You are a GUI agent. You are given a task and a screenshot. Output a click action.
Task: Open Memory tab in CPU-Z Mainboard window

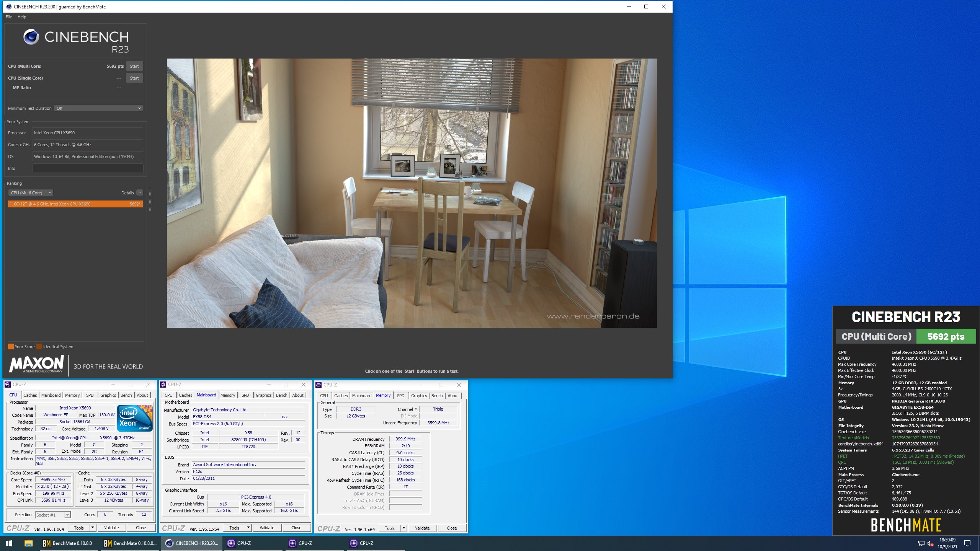click(228, 395)
